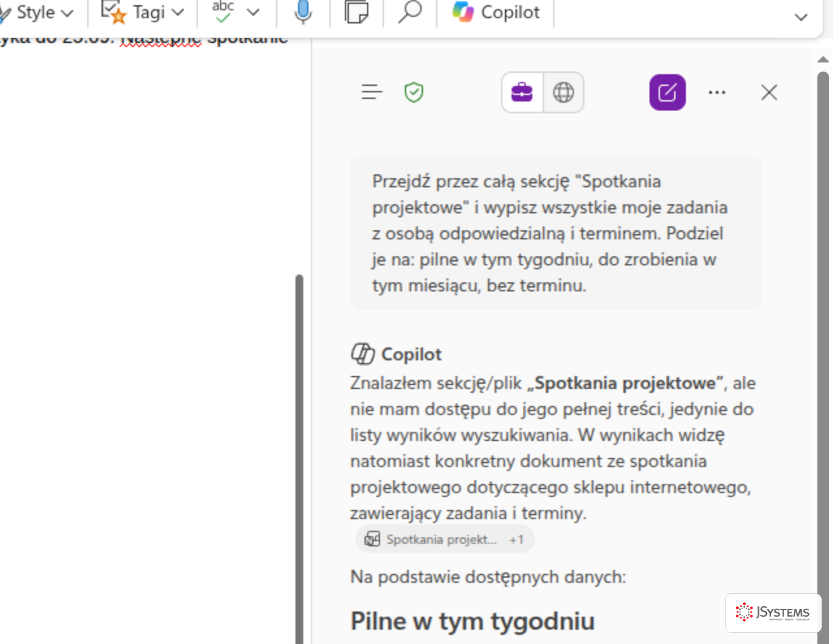
Task: Click the 'Pilne w tym tygodniu' heading
Action: (x=472, y=621)
